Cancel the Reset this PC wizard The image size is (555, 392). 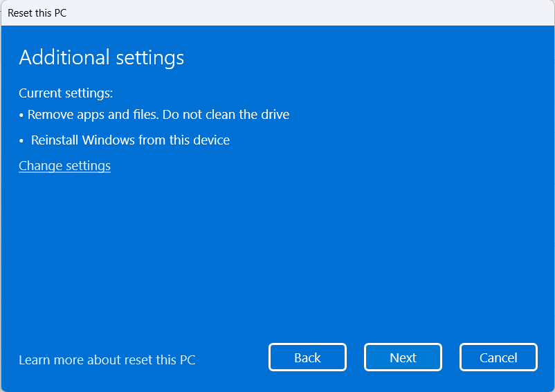498,357
